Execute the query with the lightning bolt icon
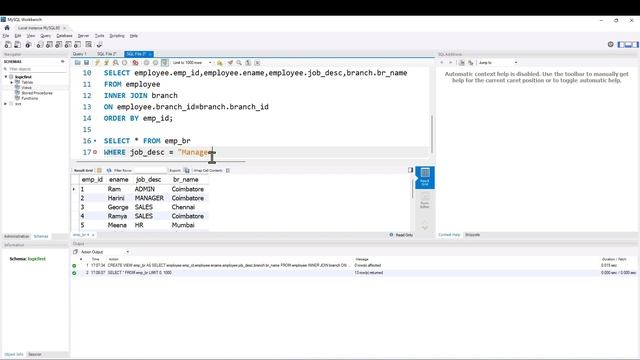640x360 pixels. (97, 62)
